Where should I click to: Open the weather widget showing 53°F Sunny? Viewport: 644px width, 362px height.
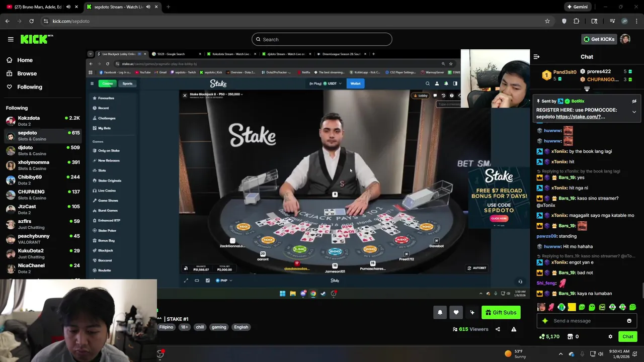pos(514,354)
